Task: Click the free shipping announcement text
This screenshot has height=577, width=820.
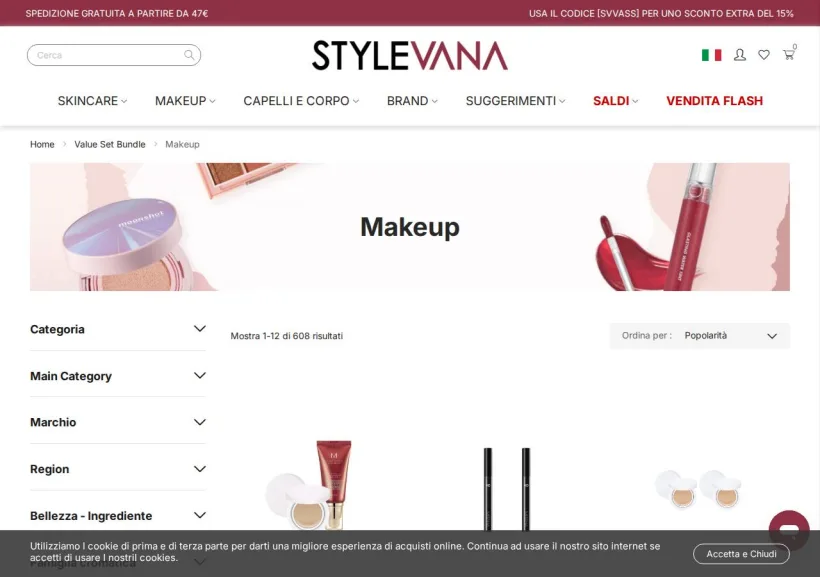Action: tap(117, 14)
